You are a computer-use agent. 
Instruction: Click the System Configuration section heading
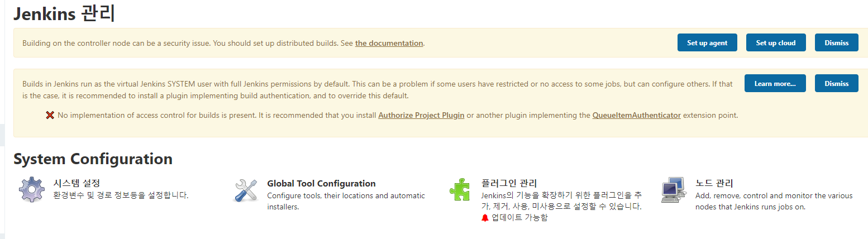[93, 159]
